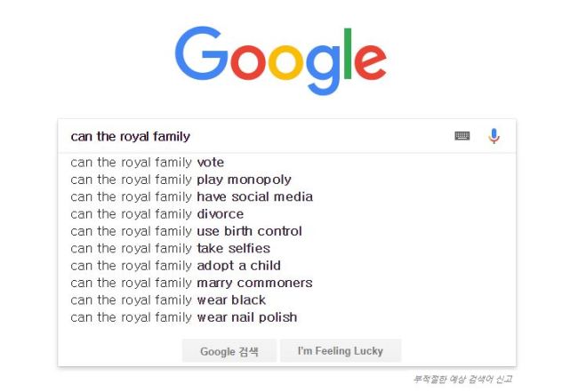Select suggestion 'use birth control'
This screenshot has width=578, height=392.
pos(287,231)
